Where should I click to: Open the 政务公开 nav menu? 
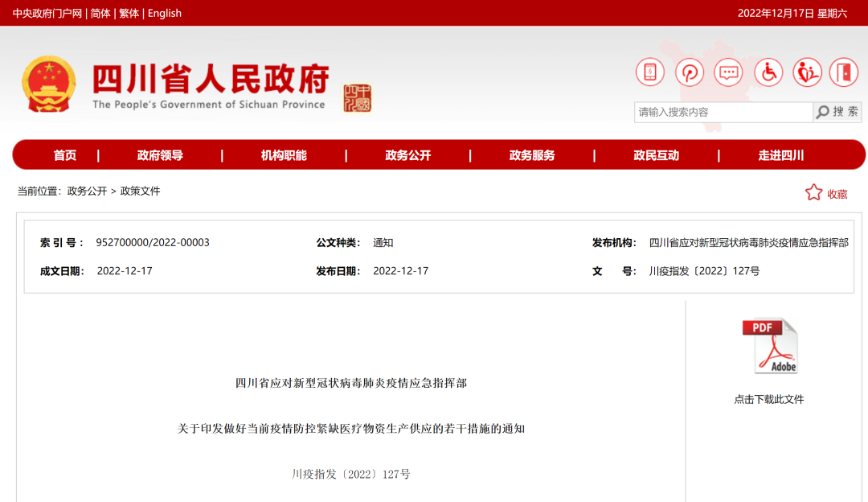point(408,155)
